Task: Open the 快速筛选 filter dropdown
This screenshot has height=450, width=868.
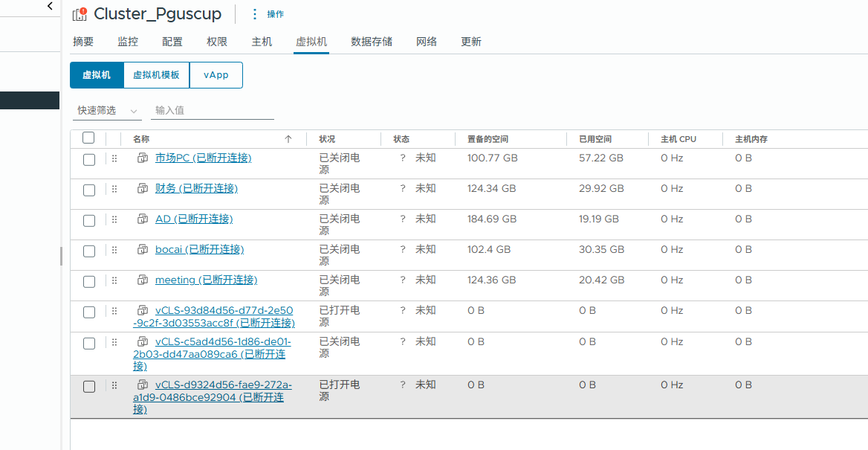Action: (x=107, y=111)
